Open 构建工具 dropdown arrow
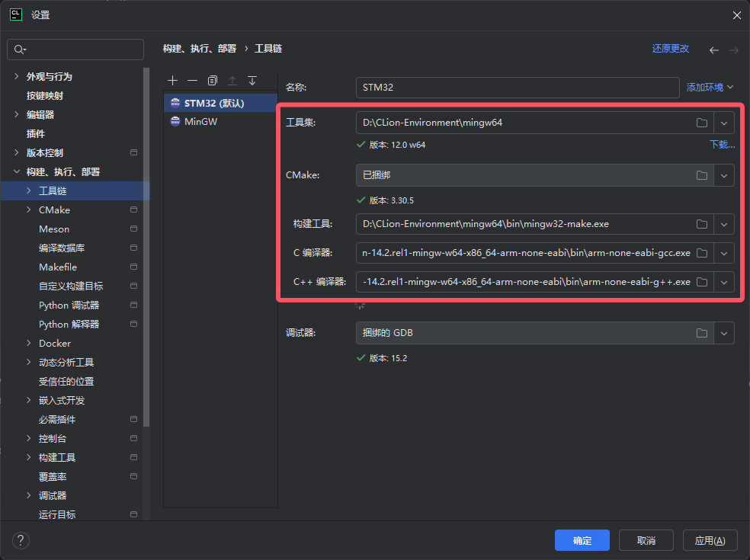Screen dimensions: 750x560 pos(724,224)
